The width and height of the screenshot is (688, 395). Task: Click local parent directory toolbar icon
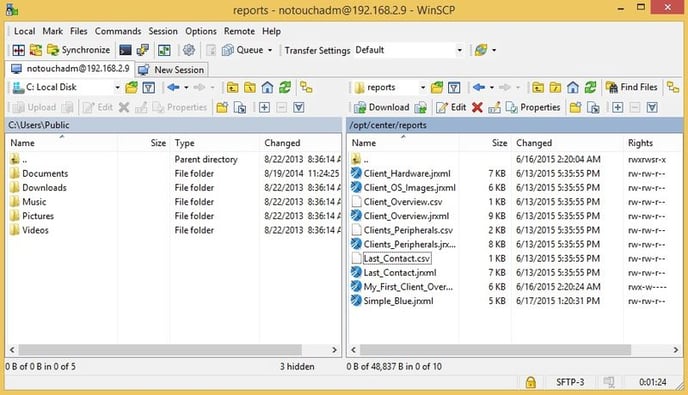pyautogui.click(x=233, y=87)
